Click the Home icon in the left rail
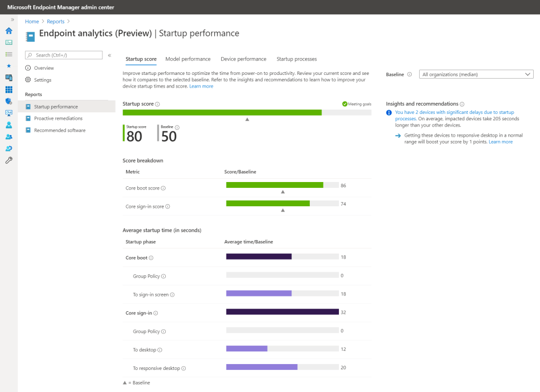The height and width of the screenshot is (392, 540). (8, 31)
